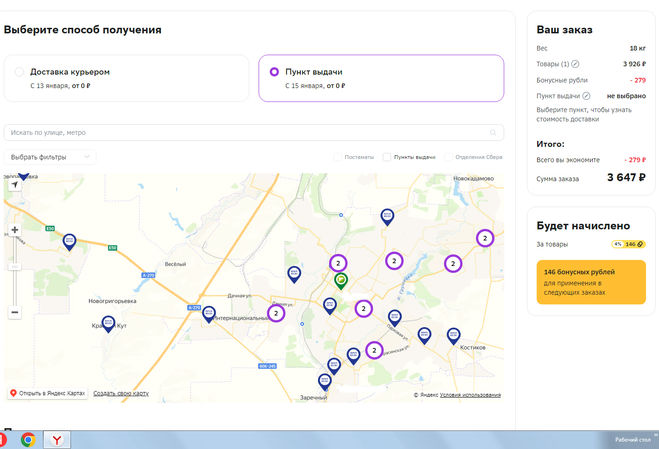Toggle the Пункты выдачи checkbox filter
Viewport: 659px width, 449px height.
click(387, 157)
